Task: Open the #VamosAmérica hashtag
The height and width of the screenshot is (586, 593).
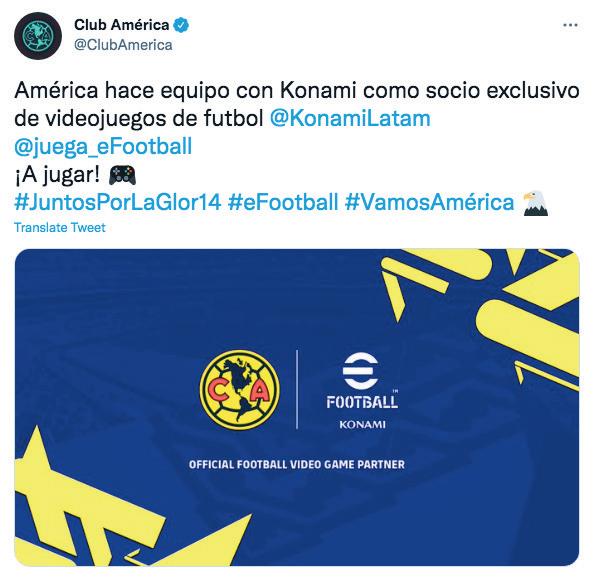Action: (x=430, y=202)
